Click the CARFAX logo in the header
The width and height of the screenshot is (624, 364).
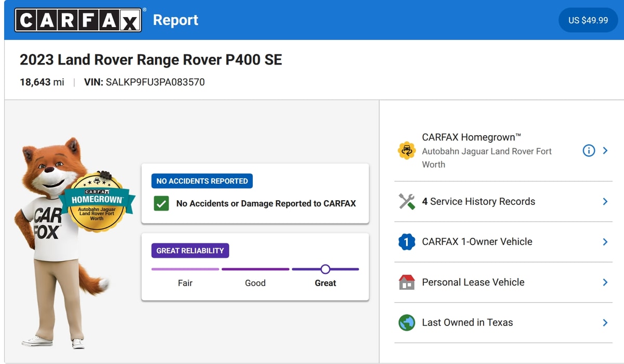coord(78,20)
